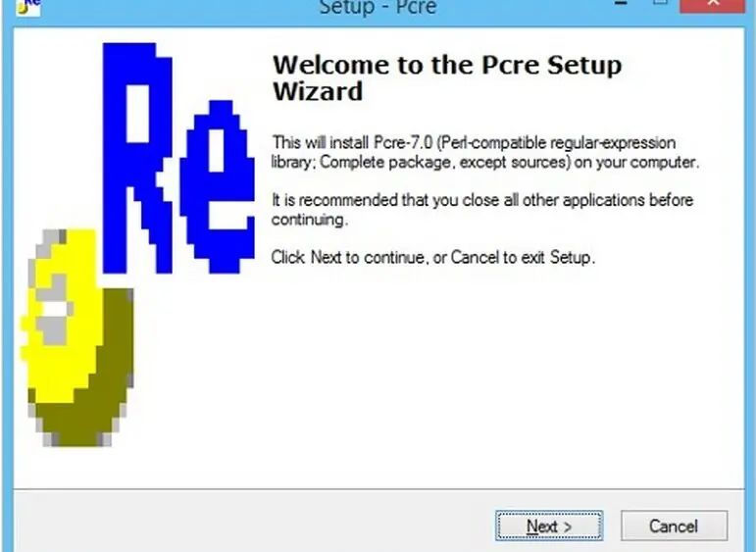
Task: Click the blue lowercase e logo letter
Action: coord(218,187)
